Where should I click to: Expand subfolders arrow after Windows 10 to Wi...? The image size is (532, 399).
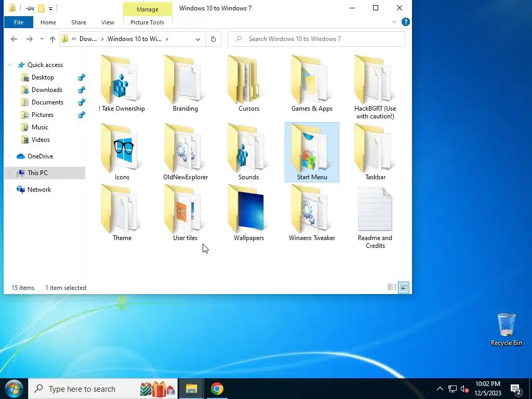[167, 39]
